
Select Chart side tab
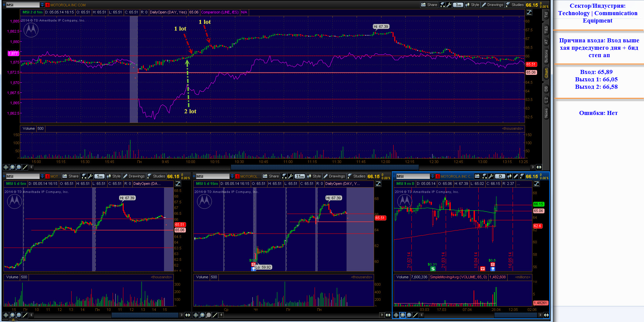tap(546, 73)
